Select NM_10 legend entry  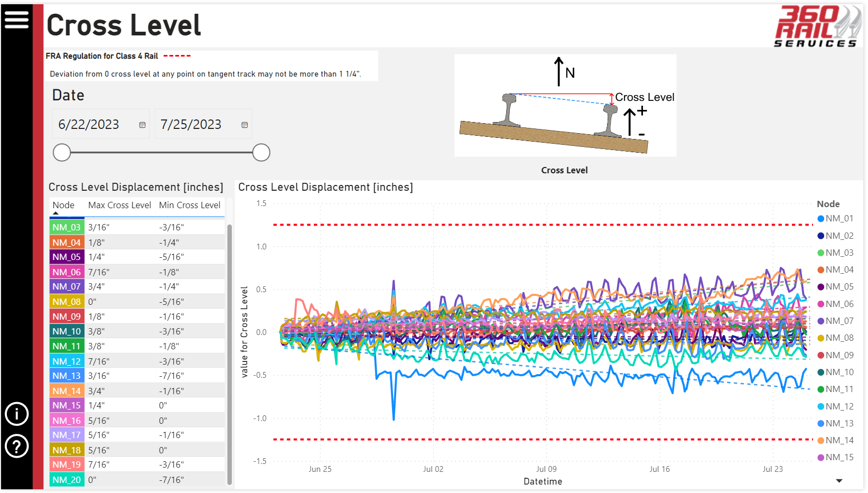click(x=835, y=372)
